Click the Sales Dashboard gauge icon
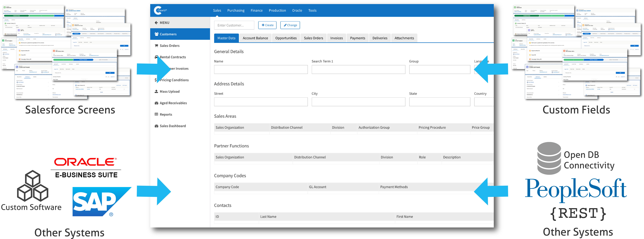The image size is (644, 239). (156, 126)
